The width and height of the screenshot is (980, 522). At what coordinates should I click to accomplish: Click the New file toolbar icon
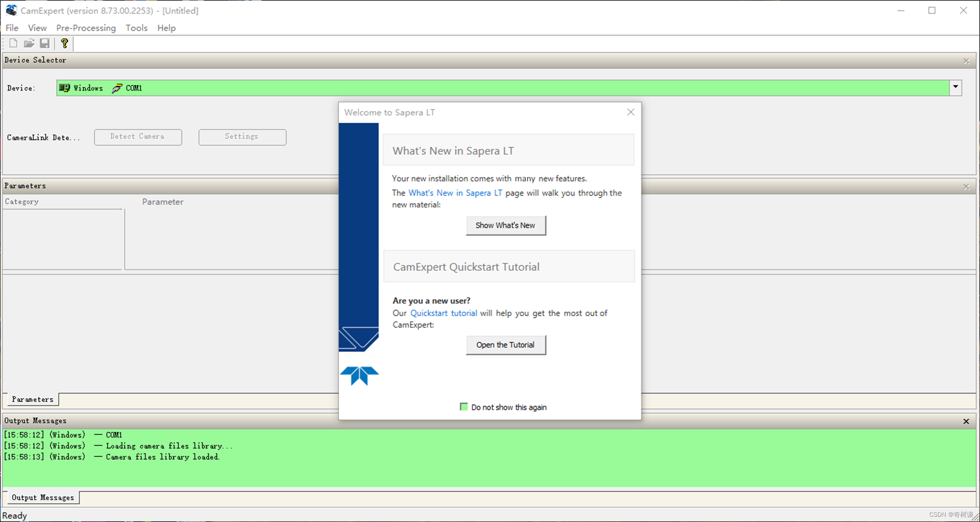coord(13,43)
